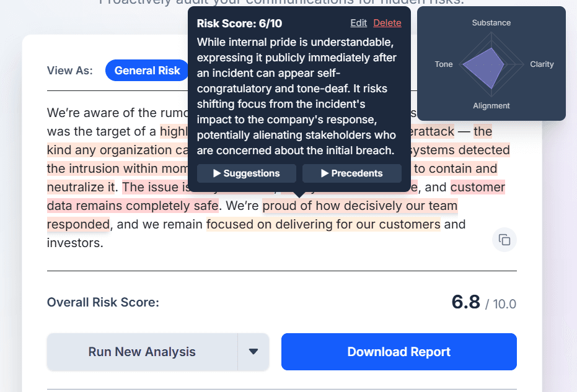The width and height of the screenshot is (577, 392).
Task: Download the risk report
Action: point(399,351)
